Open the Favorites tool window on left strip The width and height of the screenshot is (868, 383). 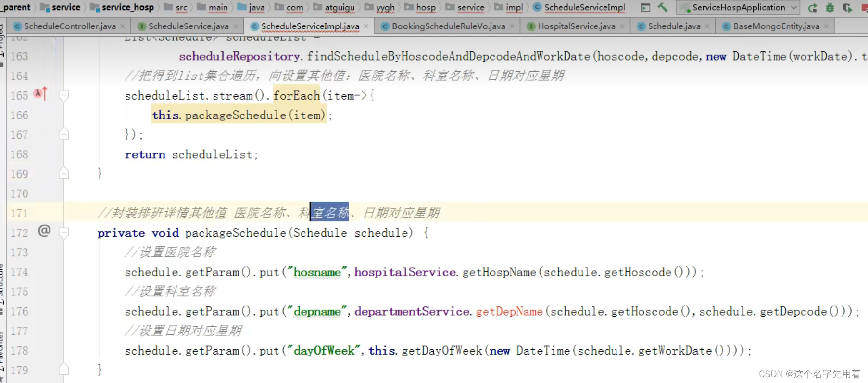(2, 356)
